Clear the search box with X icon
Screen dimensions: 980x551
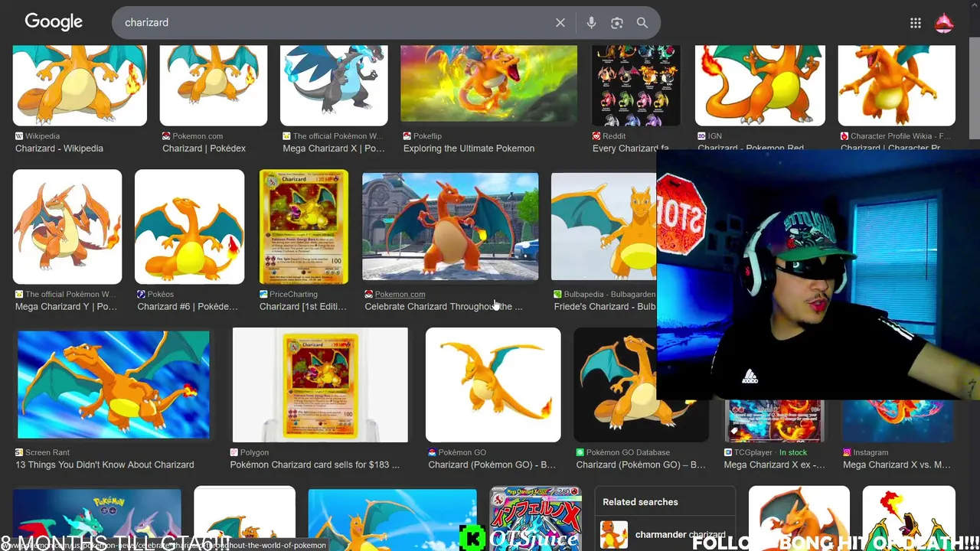click(560, 23)
